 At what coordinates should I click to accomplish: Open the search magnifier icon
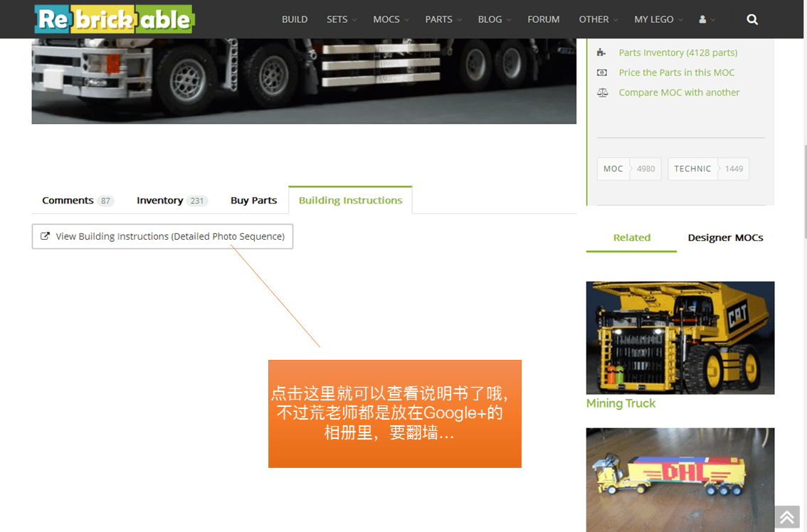[x=752, y=19]
